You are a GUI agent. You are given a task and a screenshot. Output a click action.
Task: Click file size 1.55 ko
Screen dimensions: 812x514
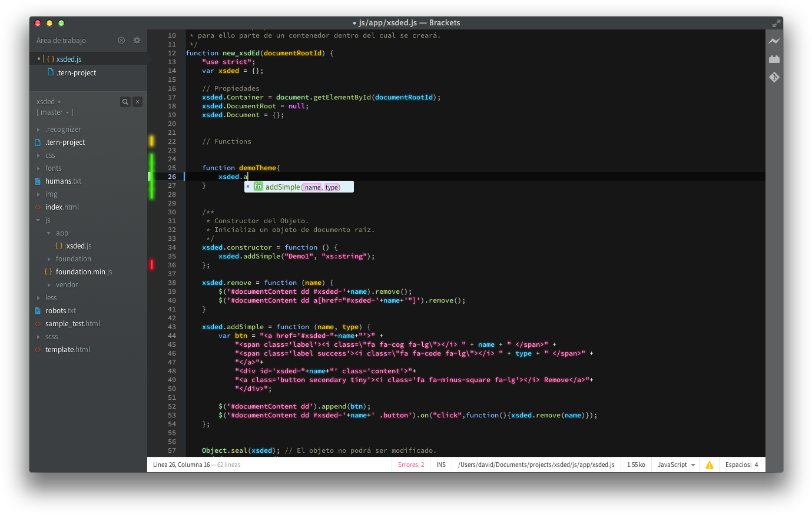pos(636,465)
